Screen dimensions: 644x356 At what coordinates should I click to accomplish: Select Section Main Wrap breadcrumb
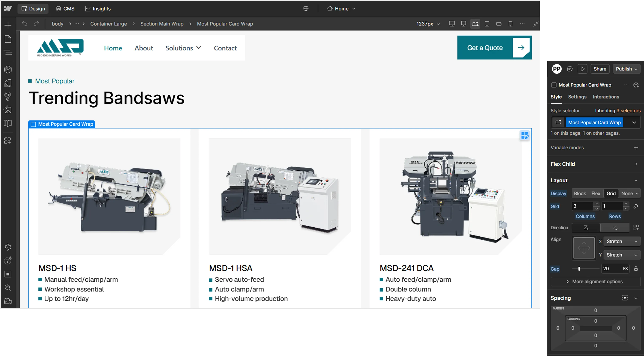pyautogui.click(x=162, y=24)
